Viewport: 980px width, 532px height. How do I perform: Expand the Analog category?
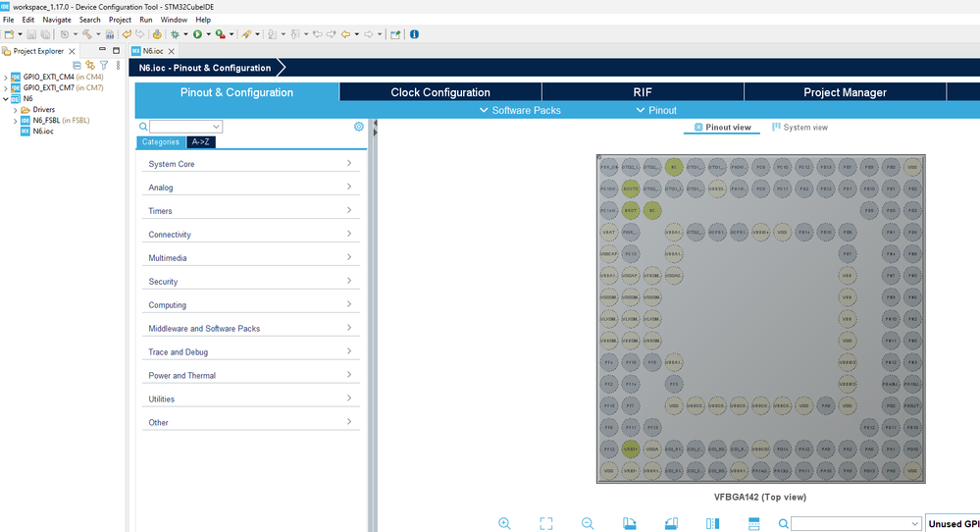click(250, 186)
